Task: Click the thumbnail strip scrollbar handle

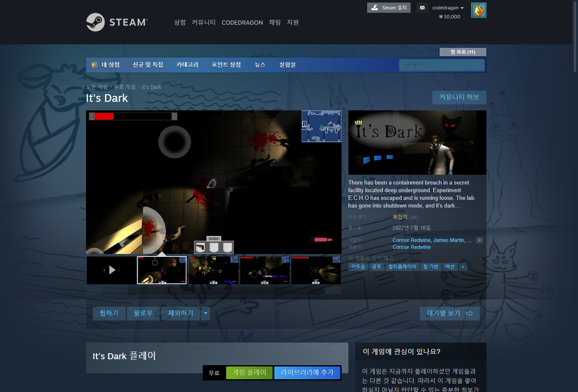Action: coord(115,291)
